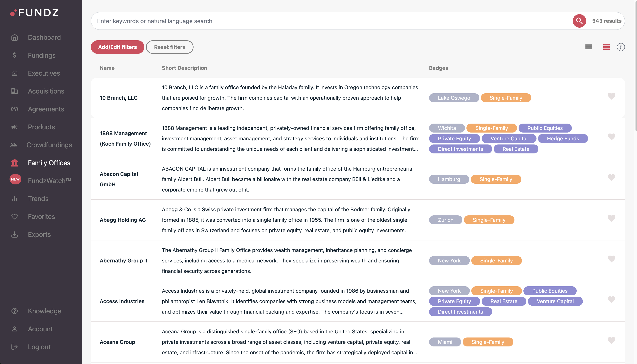Go to Crowdfundings section
The width and height of the screenshot is (637, 364).
[x=49, y=145]
